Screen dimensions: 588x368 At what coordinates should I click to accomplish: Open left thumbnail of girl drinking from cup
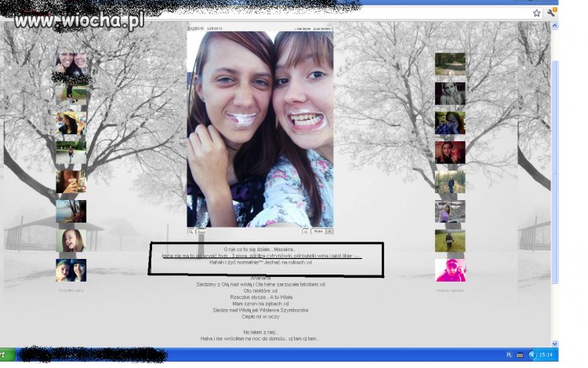click(71, 182)
